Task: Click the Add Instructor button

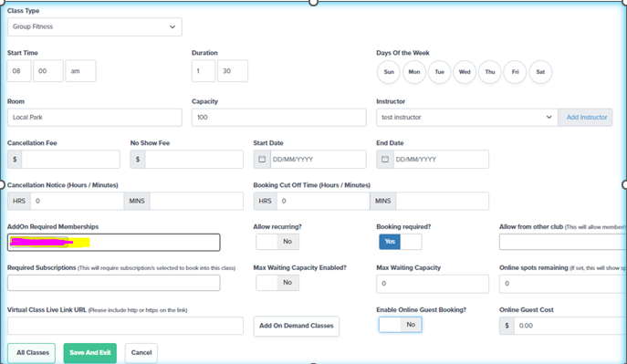Action: coord(586,117)
